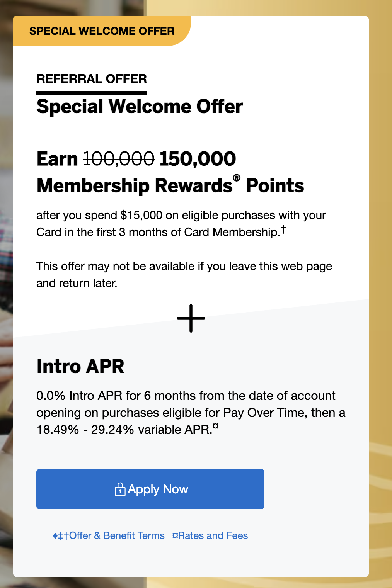
Task: Click the registered trademark symbol after Rewards
Action: [x=237, y=178]
